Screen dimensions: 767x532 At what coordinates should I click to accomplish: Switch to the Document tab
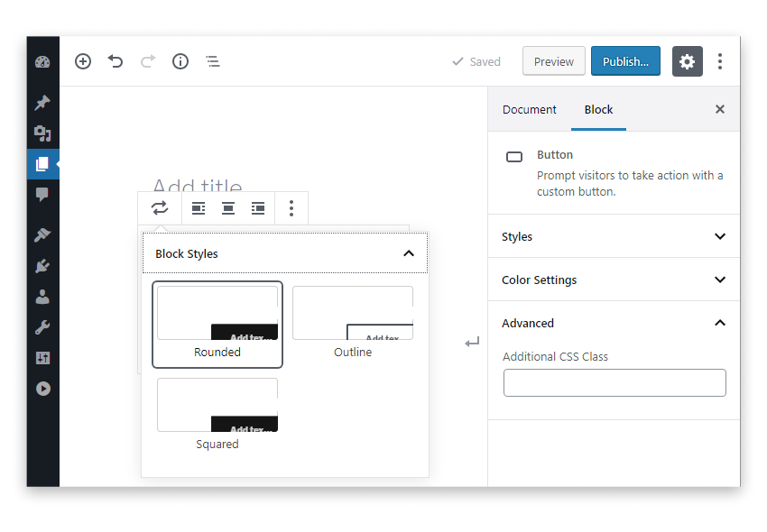[530, 109]
